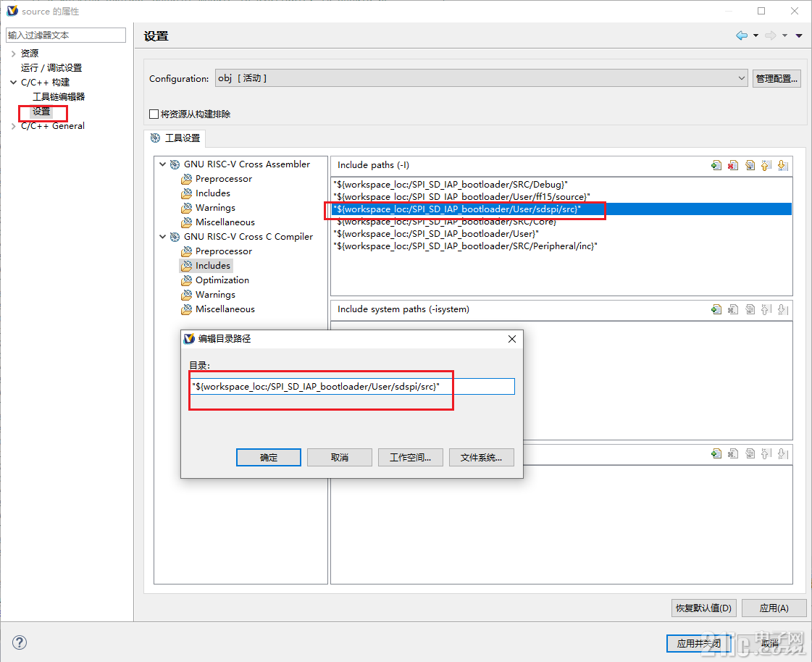Click 确定 in the edit directory dialog
This screenshot has height=662, width=812.
268,458
